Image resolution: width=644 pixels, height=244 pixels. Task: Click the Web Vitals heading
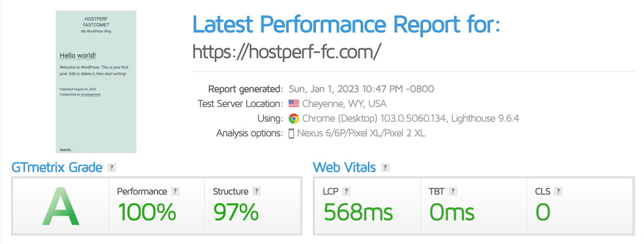(344, 168)
